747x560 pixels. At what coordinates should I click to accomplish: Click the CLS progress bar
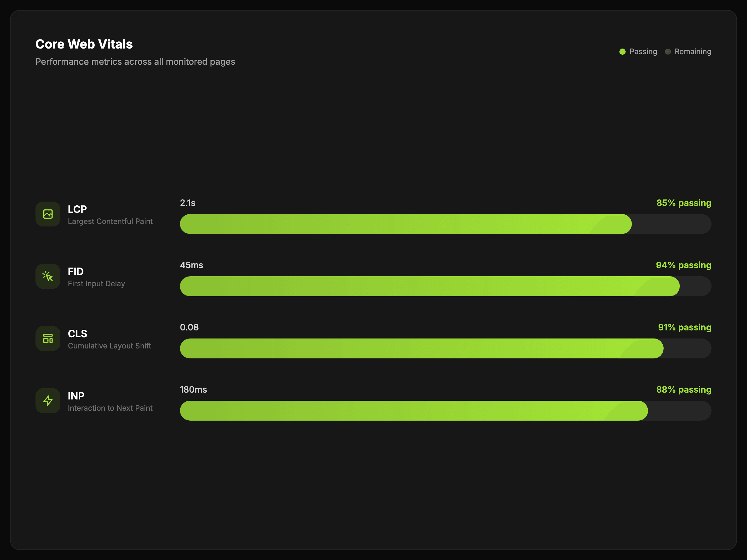pyautogui.click(x=421, y=348)
